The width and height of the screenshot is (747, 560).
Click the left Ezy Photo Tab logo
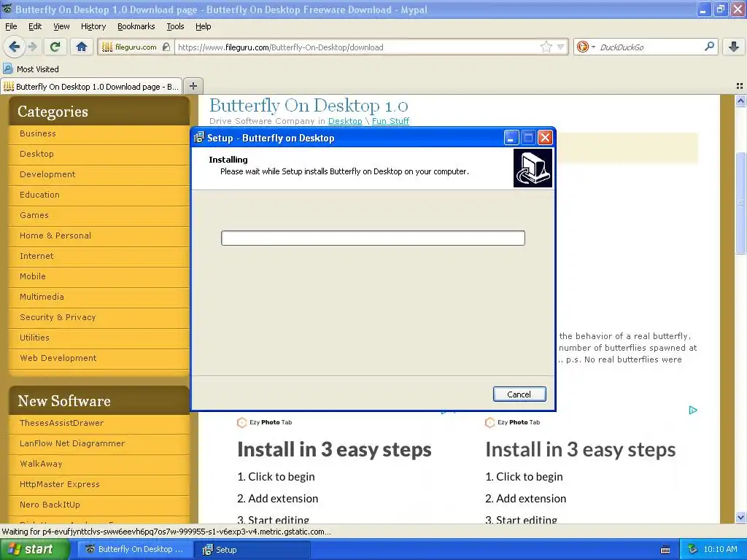241,422
